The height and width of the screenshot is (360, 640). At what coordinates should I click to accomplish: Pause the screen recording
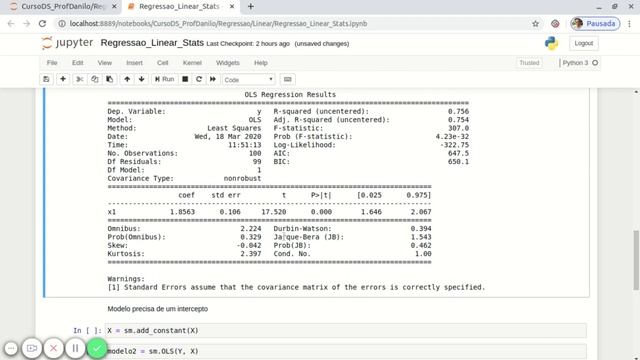tap(75, 348)
